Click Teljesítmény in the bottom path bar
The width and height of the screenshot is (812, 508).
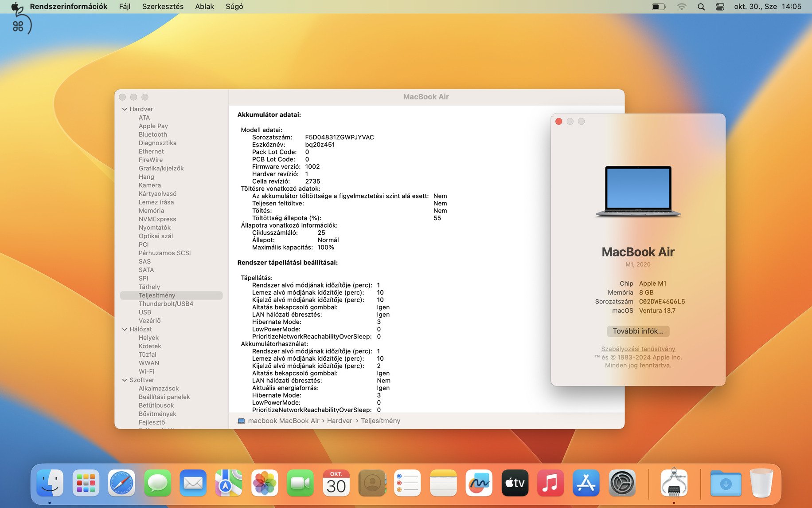pos(380,421)
